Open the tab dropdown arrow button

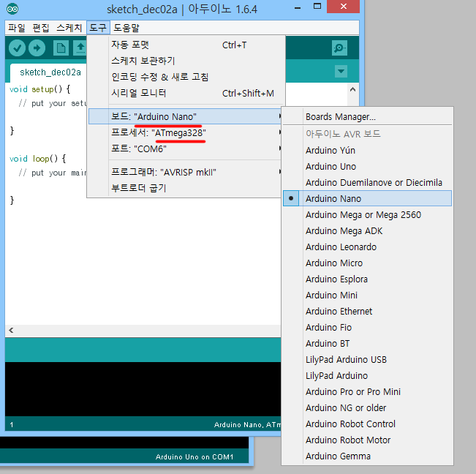341,72
